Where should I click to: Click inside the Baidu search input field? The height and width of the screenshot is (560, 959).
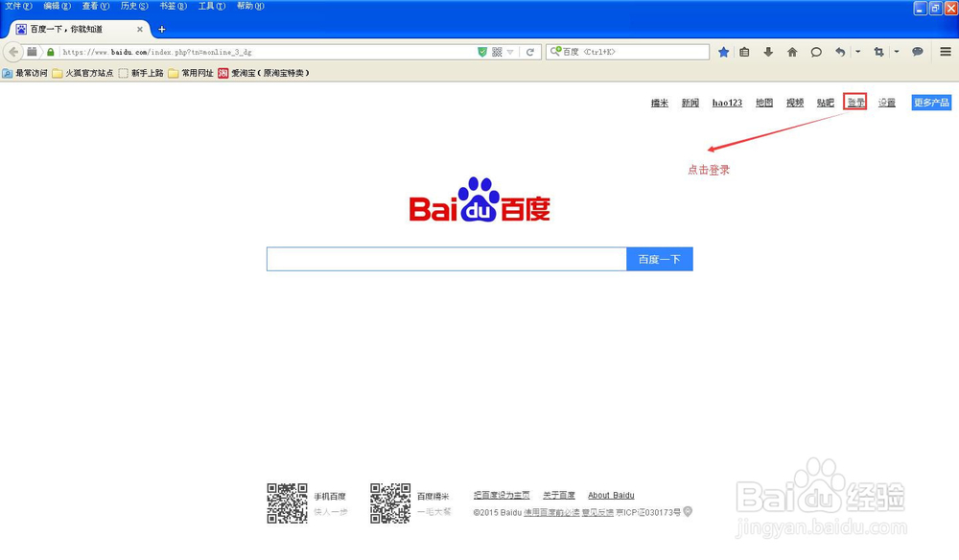pos(446,259)
